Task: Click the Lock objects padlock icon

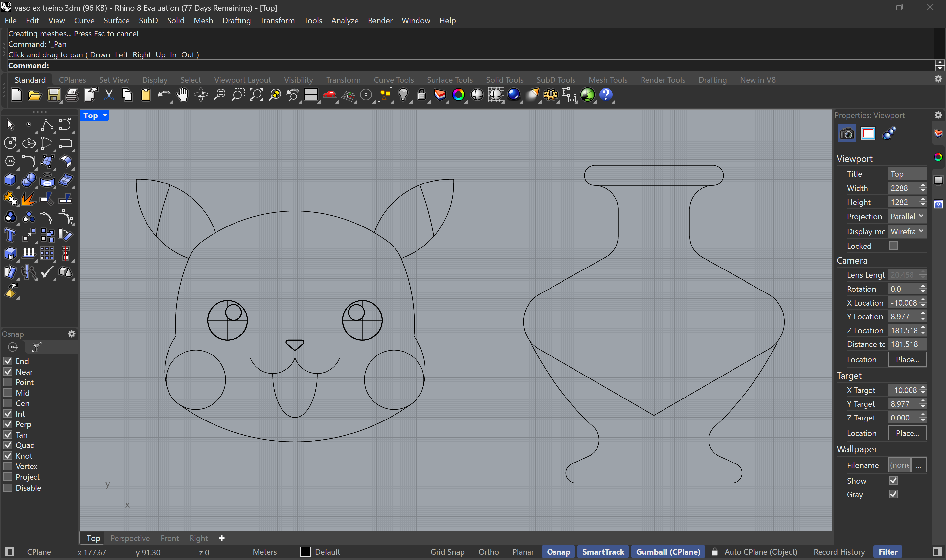Action: pos(422,95)
